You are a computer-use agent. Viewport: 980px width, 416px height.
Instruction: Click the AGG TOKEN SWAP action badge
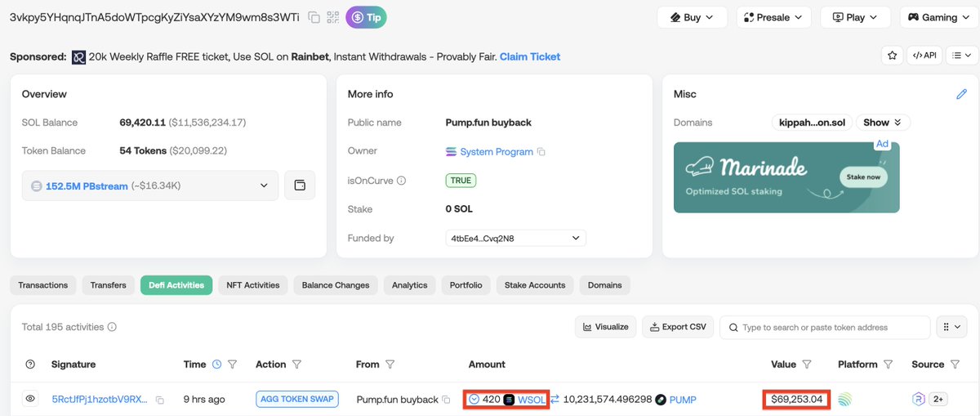click(298, 400)
